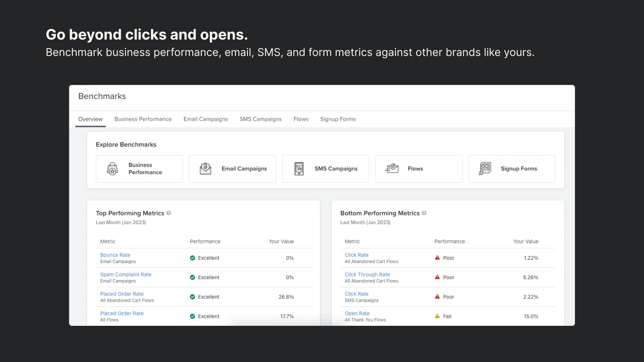The width and height of the screenshot is (644, 362).
Task: Select the Signup Forms icon
Action: (485, 169)
